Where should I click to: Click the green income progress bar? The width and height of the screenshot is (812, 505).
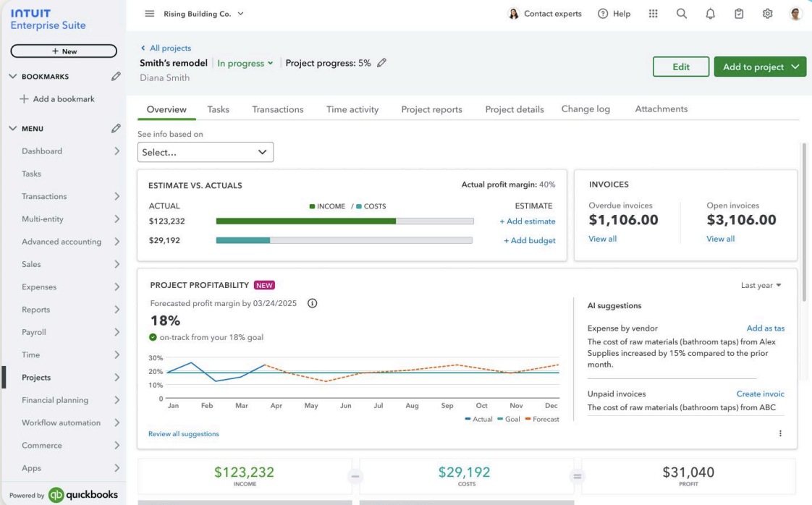[305, 221]
